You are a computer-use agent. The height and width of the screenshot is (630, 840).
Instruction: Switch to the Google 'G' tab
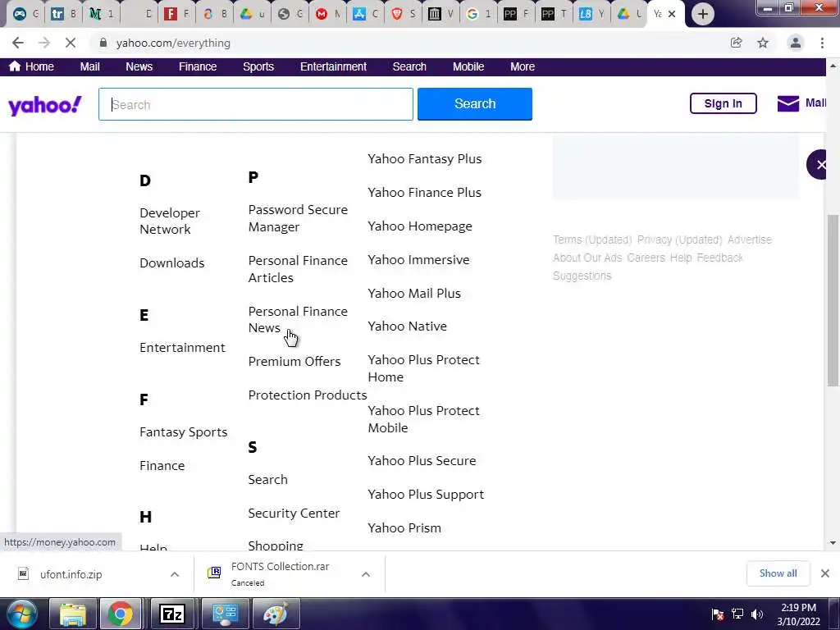[x=472, y=14]
